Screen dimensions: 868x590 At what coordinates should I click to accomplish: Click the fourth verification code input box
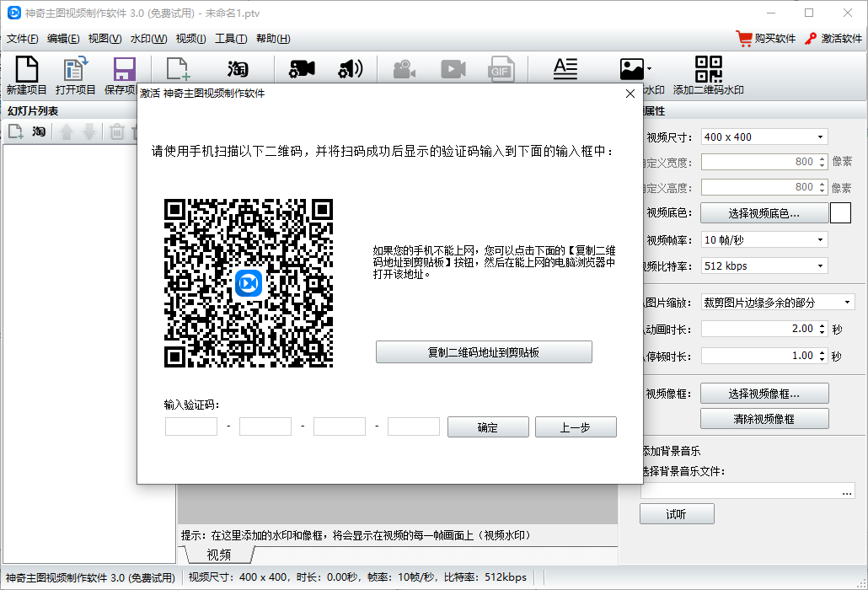(x=414, y=426)
